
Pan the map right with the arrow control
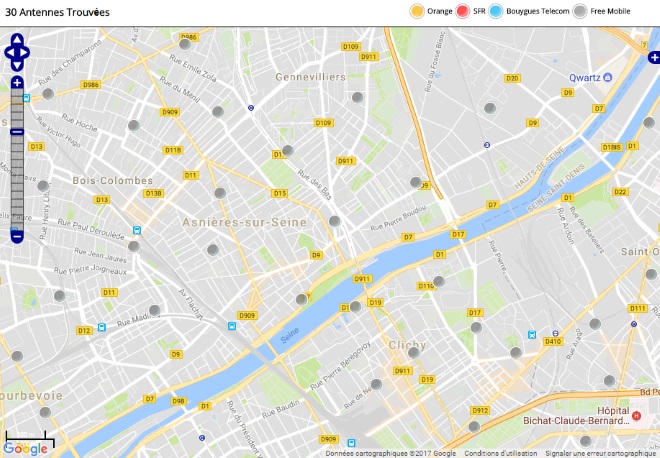(24, 53)
